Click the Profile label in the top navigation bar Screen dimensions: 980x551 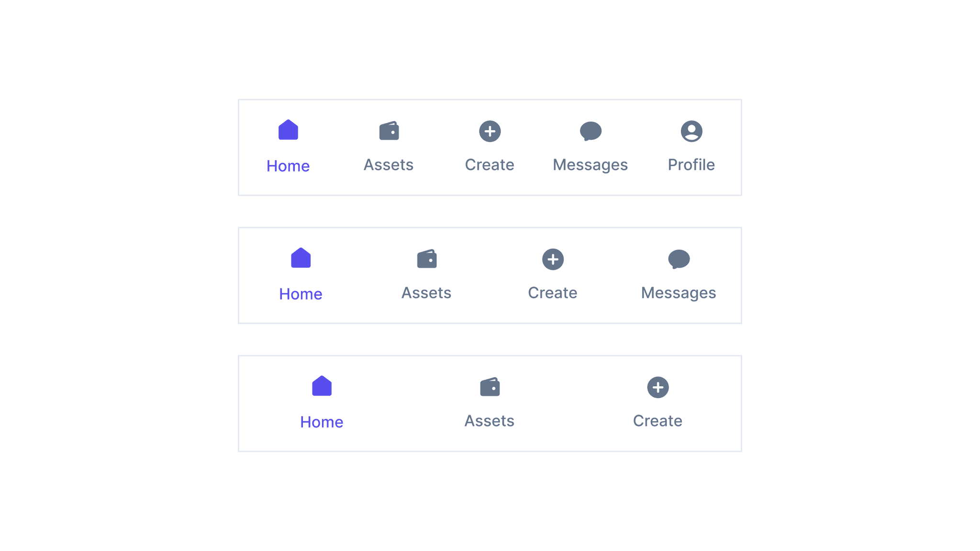tap(691, 165)
